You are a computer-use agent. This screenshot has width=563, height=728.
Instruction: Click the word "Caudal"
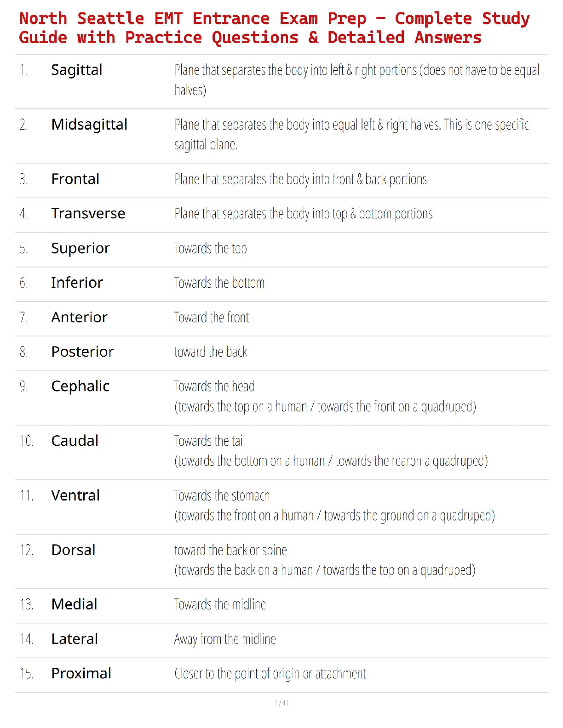pyautogui.click(x=75, y=441)
